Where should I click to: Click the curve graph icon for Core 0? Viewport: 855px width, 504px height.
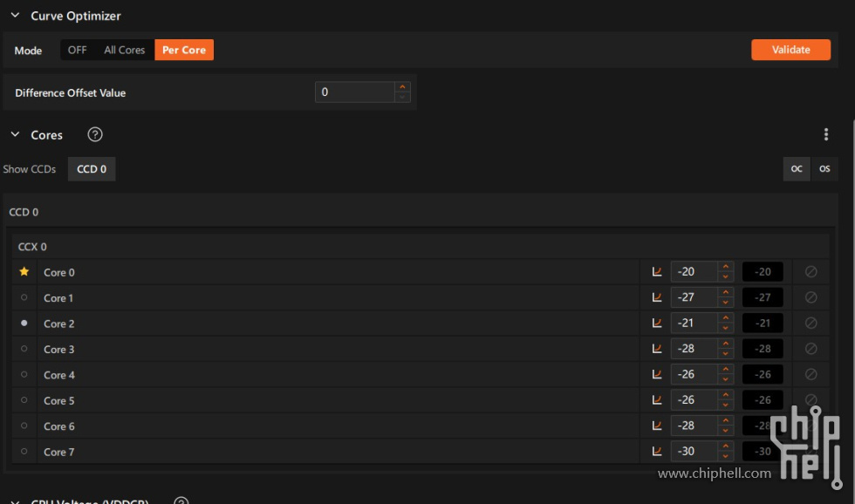(x=657, y=272)
